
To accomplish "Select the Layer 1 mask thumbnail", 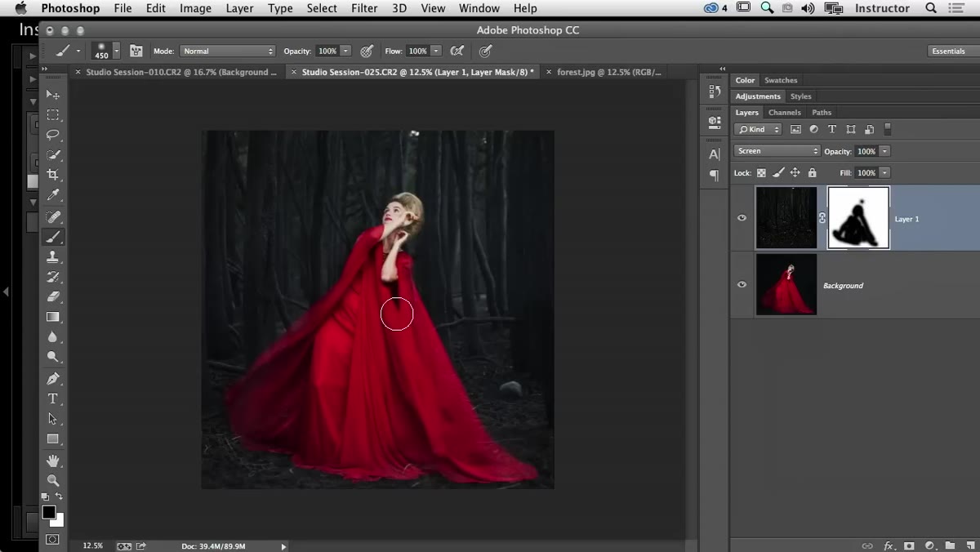I will (858, 218).
